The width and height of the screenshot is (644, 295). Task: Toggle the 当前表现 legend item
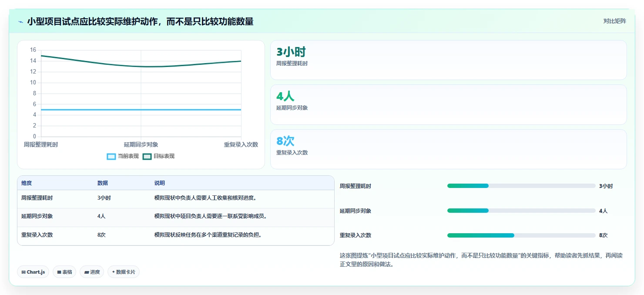click(123, 156)
